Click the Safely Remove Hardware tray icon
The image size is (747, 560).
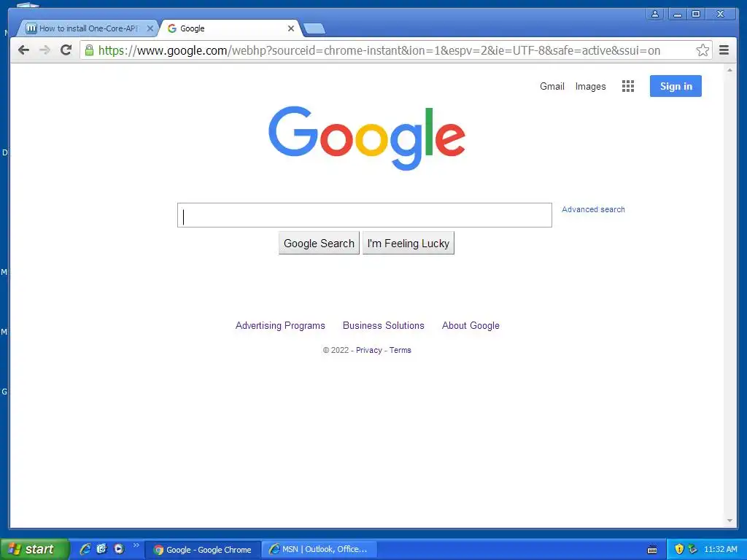click(693, 550)
